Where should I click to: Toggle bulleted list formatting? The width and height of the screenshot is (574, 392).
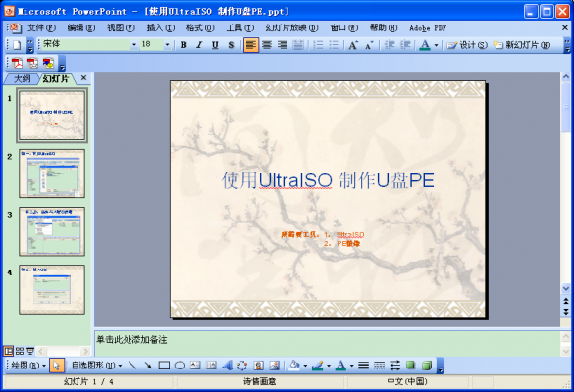(x=334, y=45)
